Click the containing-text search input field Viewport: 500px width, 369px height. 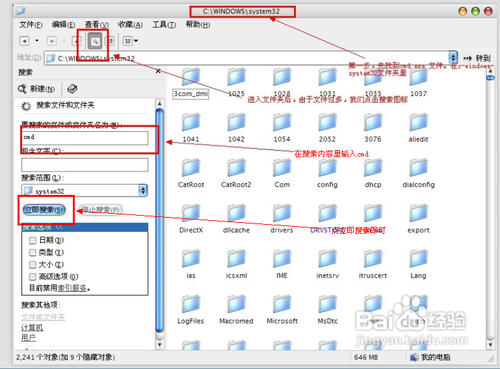tap(85, 165)
